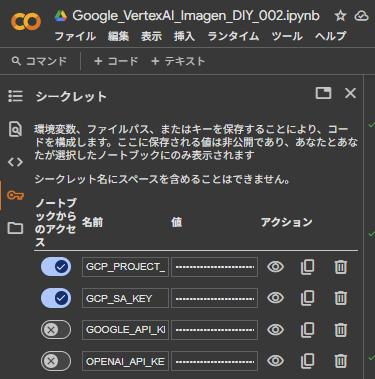Open the find and replace sidebar icon
The height and width of the screenshot is (379, 375).
[x=15, y=129]
